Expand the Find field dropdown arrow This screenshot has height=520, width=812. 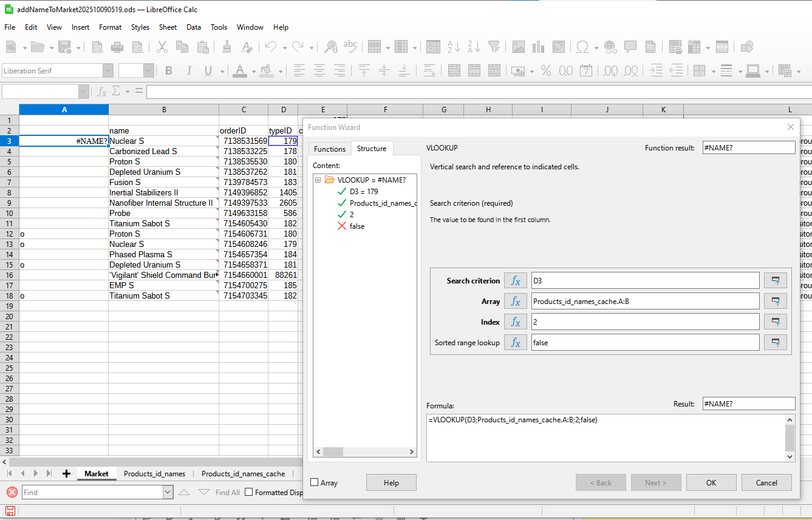pos(168,492)
